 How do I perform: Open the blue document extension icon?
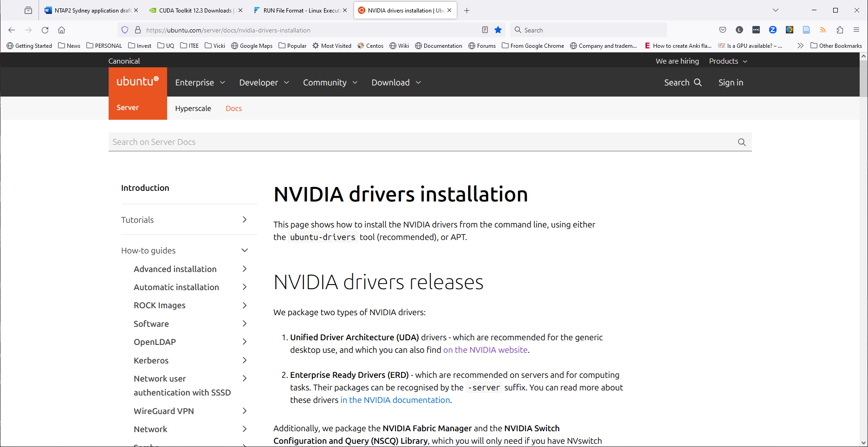click(x=806, y=30)
